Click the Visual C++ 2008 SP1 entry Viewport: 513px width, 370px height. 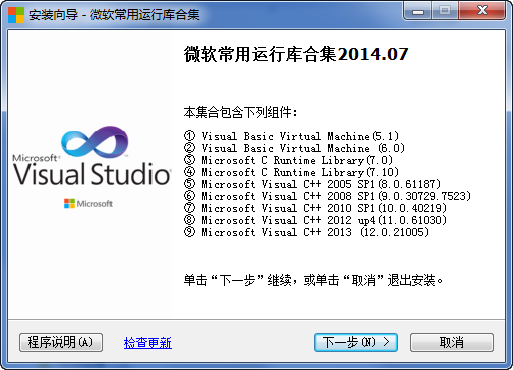coord(327,196)
